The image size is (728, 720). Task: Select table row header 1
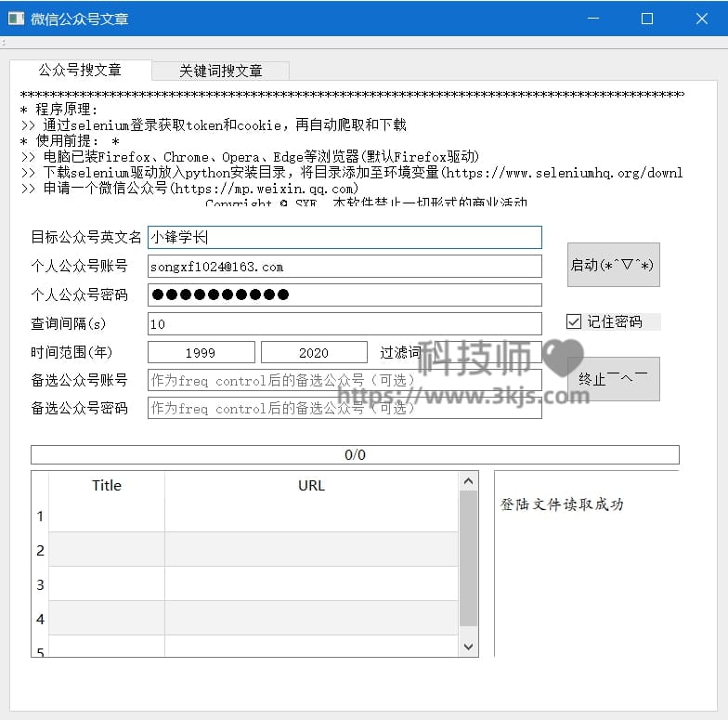click(x=40, y=516)
